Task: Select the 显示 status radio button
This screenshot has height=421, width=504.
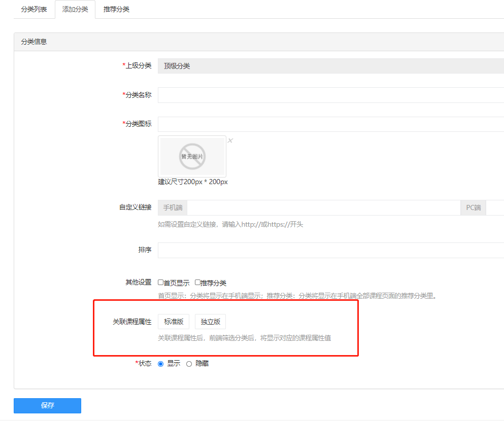Action: (x=161, y=364)
